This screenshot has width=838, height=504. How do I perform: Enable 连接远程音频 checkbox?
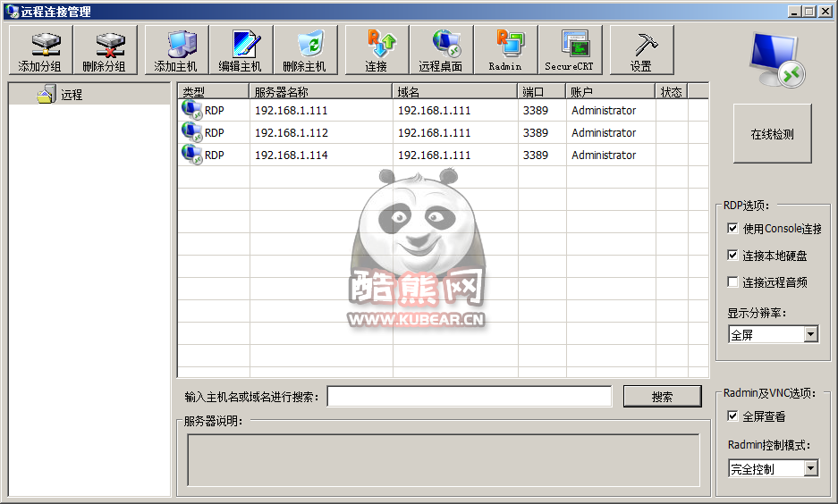pyautogui.click(x=732, y=281)
